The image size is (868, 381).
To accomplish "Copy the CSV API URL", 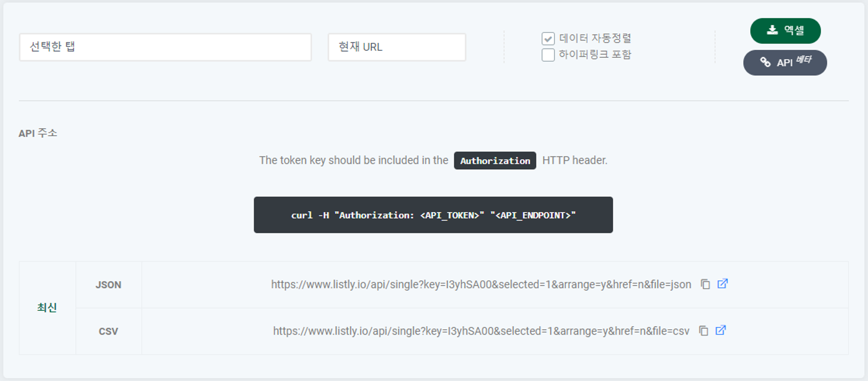I will pos(703,331).
